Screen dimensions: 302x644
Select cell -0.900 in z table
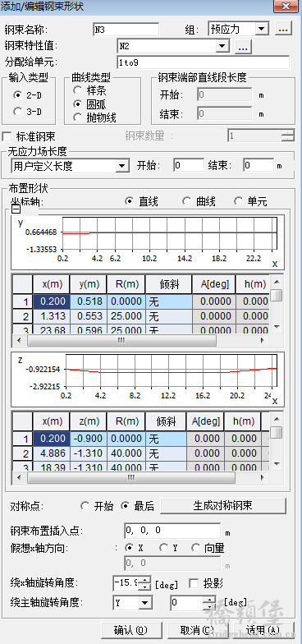pos(89,439)
